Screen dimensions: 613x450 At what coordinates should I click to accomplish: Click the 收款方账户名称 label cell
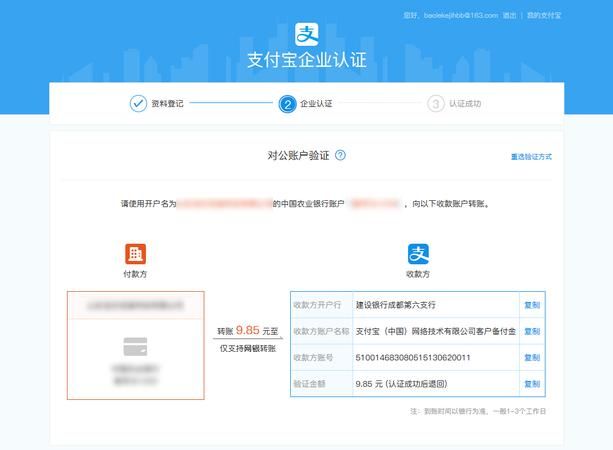click(x=321, y=332)
